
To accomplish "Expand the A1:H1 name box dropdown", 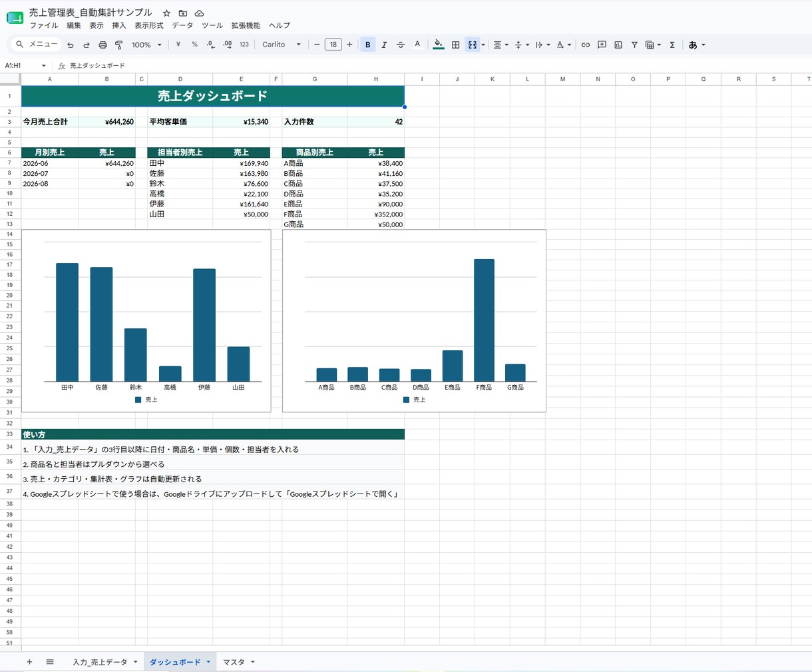I will coord(44,66).
